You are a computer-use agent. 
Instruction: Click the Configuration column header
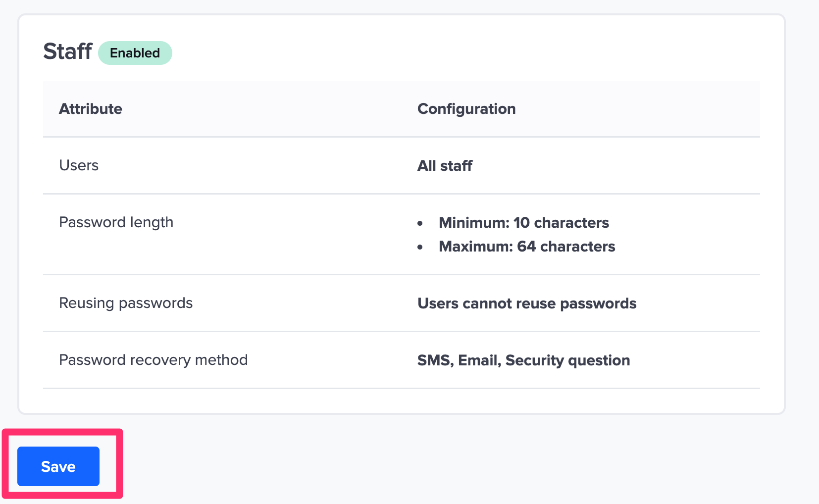click(x=466, y=108)
